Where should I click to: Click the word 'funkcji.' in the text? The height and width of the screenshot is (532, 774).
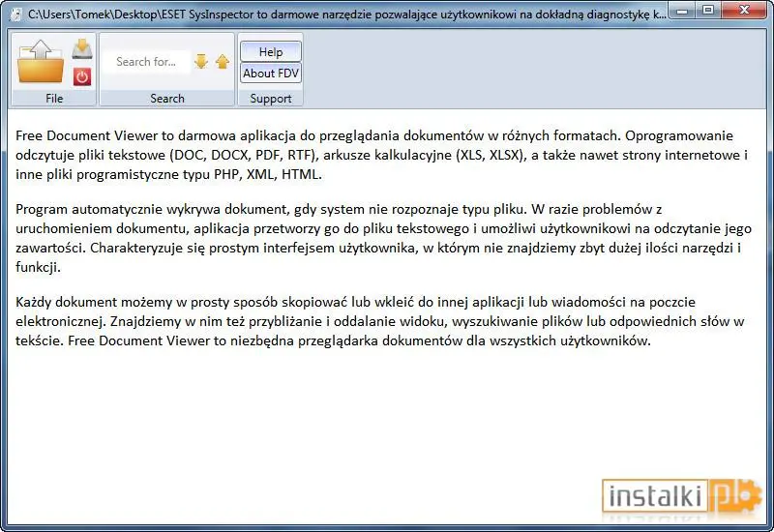[38, 267]
